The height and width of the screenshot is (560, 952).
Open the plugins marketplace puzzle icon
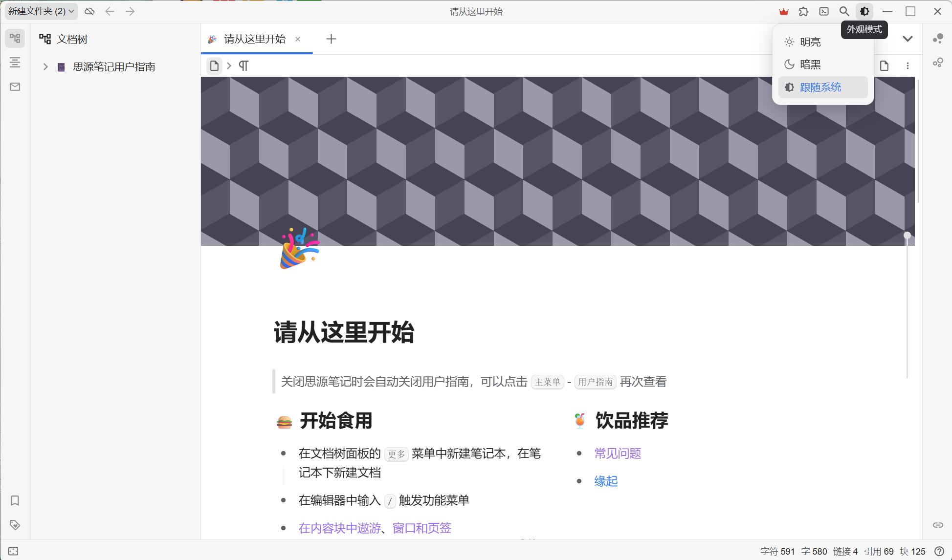coord(803,11)
